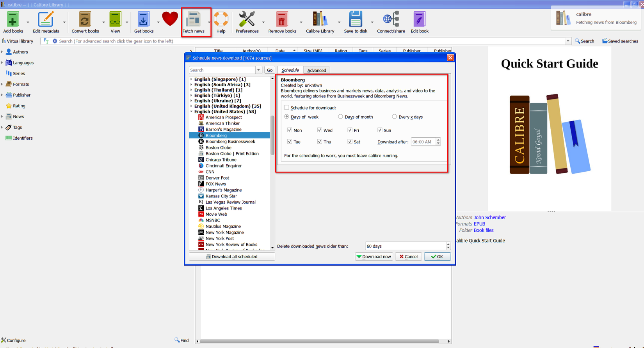644x348 pixels.
Task: Click the Rating column header
Action: click(341, 51)
